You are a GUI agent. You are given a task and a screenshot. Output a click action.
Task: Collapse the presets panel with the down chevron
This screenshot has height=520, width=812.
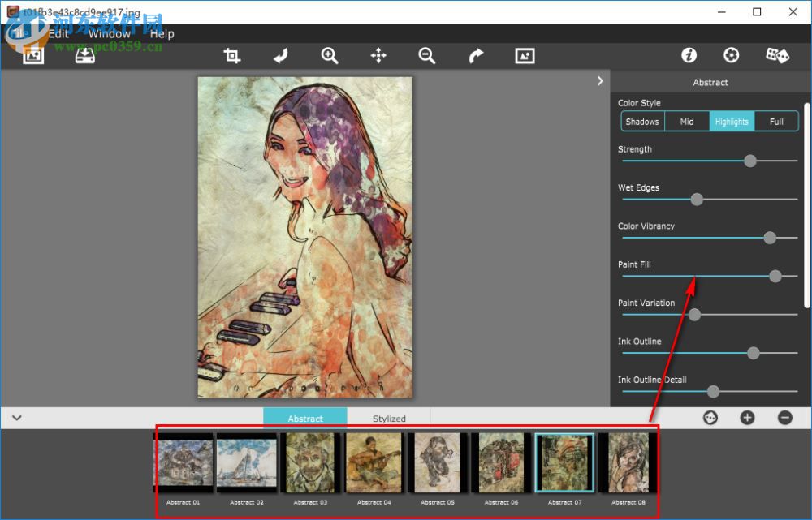[16, 417]
